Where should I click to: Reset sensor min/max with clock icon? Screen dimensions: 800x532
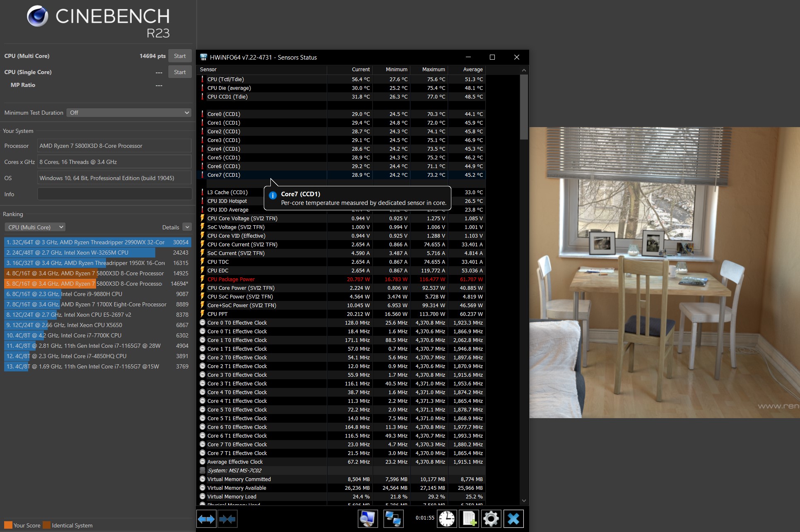[x=447, y=519]
